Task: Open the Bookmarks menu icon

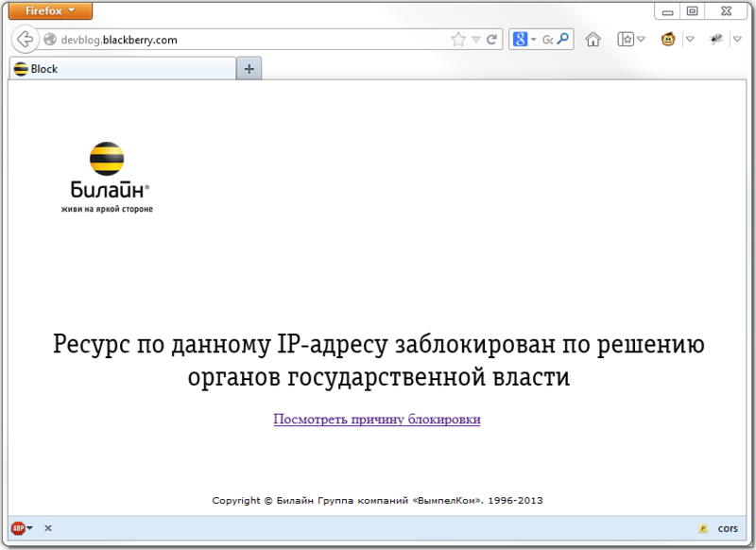Action: (x=626, y=40)
